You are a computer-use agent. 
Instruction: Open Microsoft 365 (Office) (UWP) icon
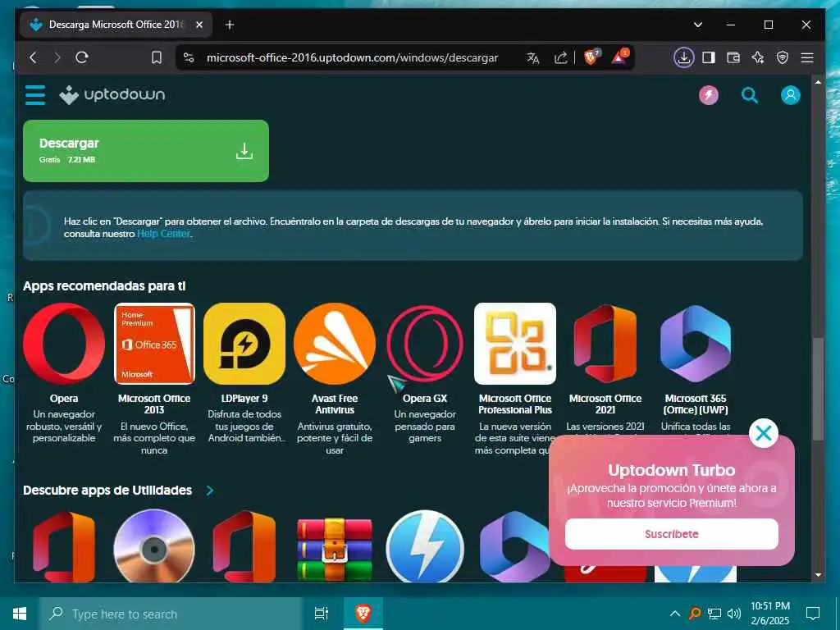click(x=696, y=344)
